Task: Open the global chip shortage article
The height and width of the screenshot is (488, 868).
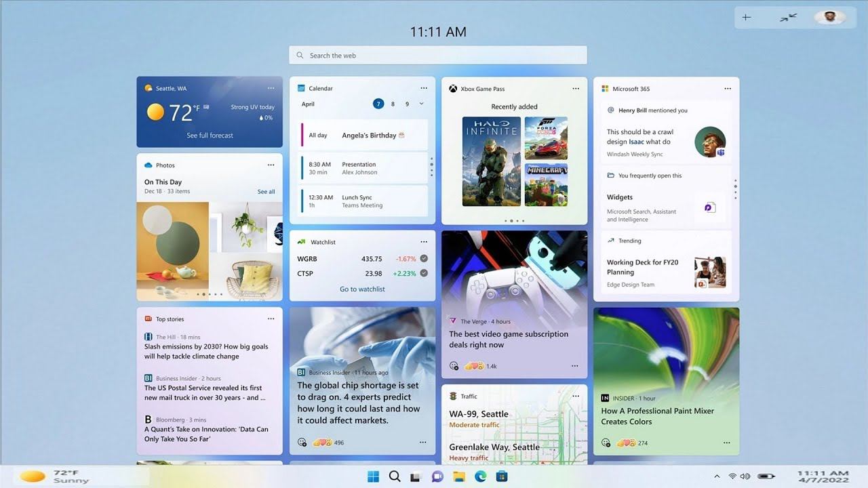Action: tap(358, 403)
